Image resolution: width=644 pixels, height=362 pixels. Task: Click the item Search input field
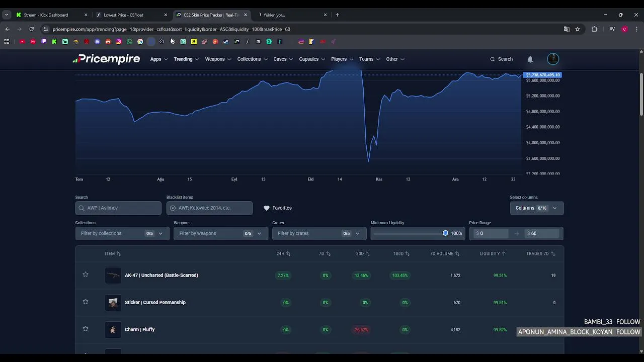pyautogui.click(x=118, y=208)
